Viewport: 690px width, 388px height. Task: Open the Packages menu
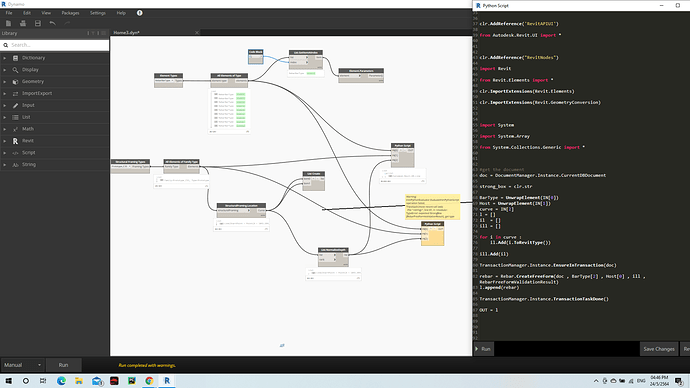[70, 13]
